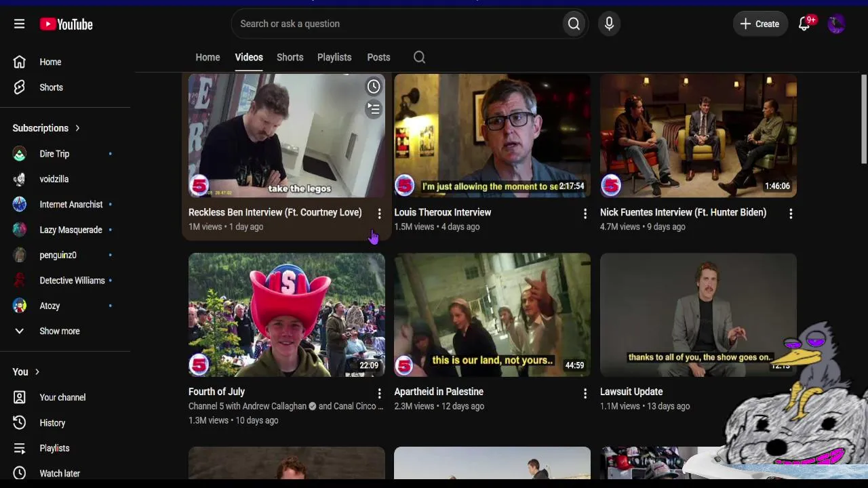868x488 pixels.
Task: Open the Lazy Masquerade channel avatar
Action: (x=20, y=230)
